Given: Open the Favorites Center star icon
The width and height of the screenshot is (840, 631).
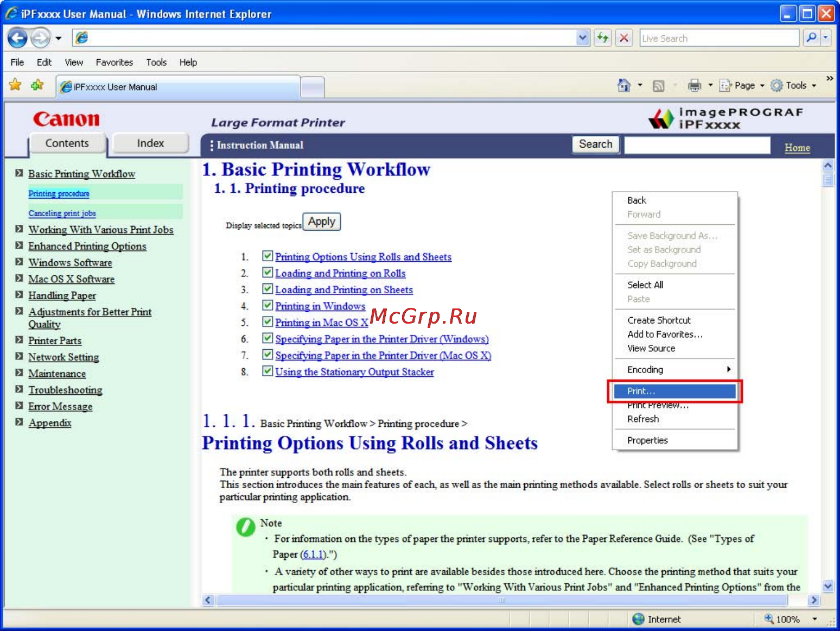Looking at the screenshot, I should pyautogui.click(x=15, y=85).
